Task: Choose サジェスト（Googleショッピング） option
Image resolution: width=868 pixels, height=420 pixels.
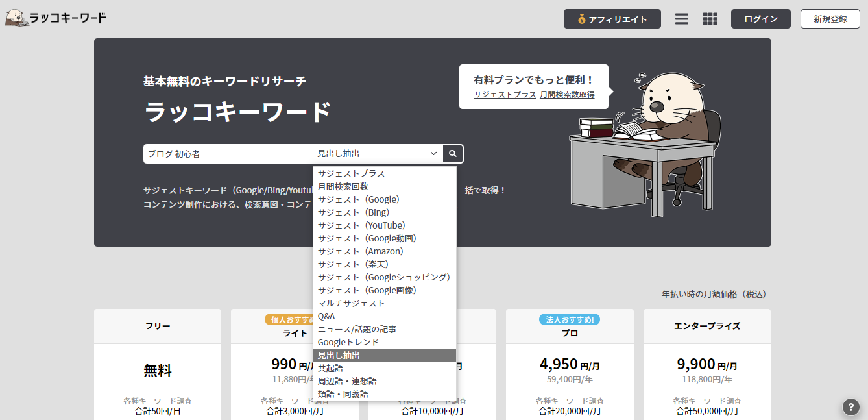Action: (385, 277)
